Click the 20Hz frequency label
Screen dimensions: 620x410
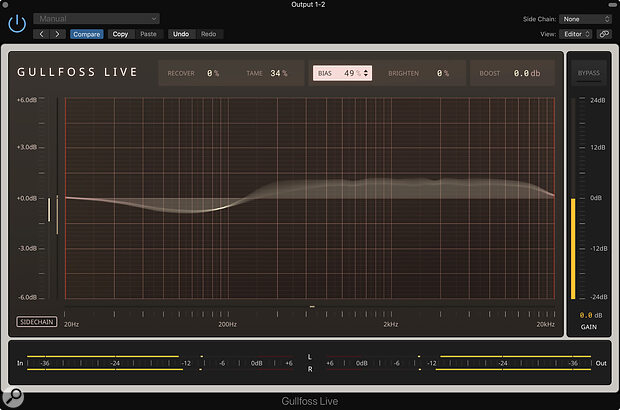point(72,324)
